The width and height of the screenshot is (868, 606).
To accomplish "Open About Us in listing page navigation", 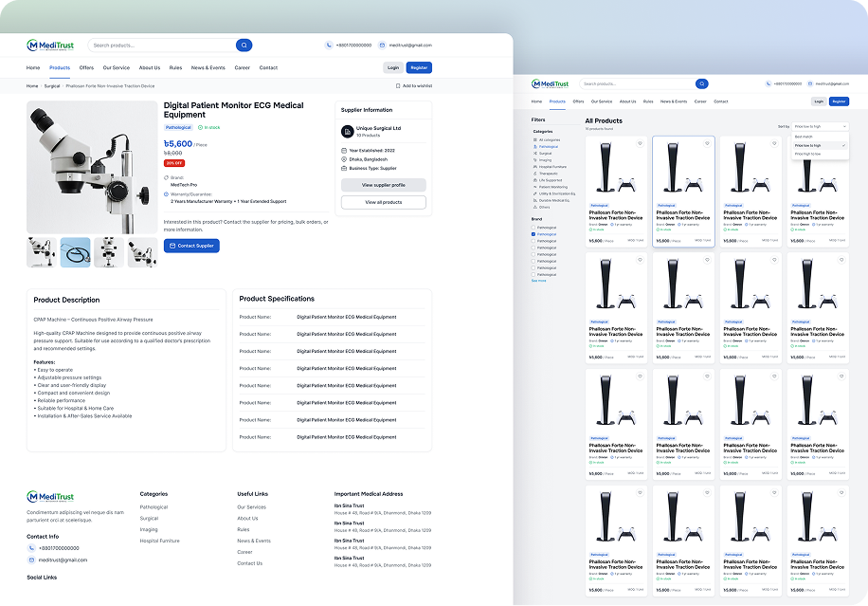I will pos(627,101).
